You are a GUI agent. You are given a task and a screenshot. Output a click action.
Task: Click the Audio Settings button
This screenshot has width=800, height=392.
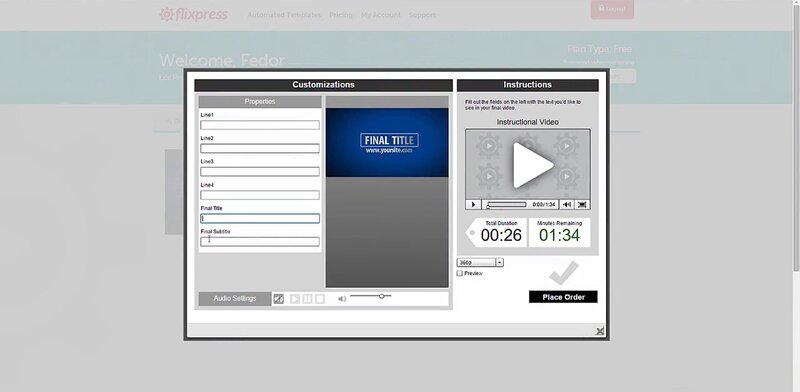(235, 299)
